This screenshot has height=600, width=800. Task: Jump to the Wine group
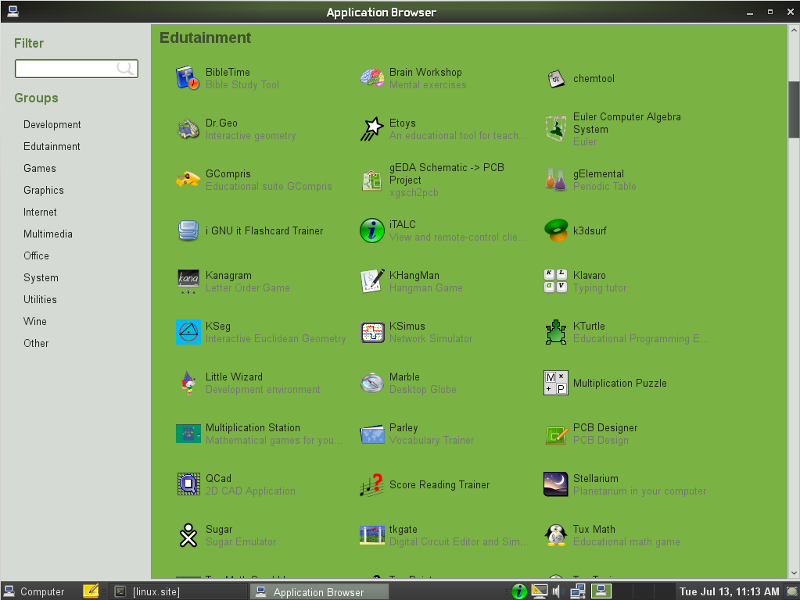click(x=35, y=321)
